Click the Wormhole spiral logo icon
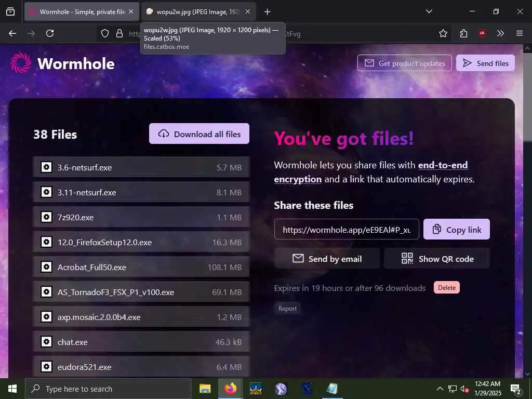Screen dimensions: 532x399 click(21, 63)
